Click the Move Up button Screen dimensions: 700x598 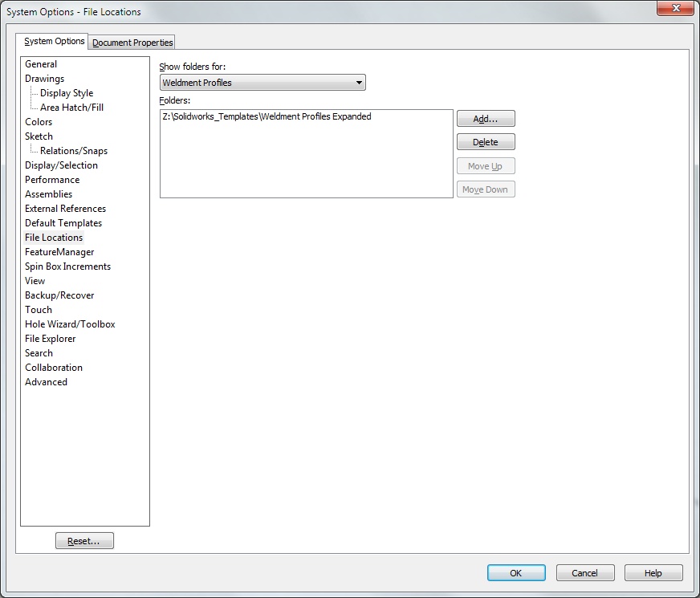pyautogui.click(x=486, y=166)
